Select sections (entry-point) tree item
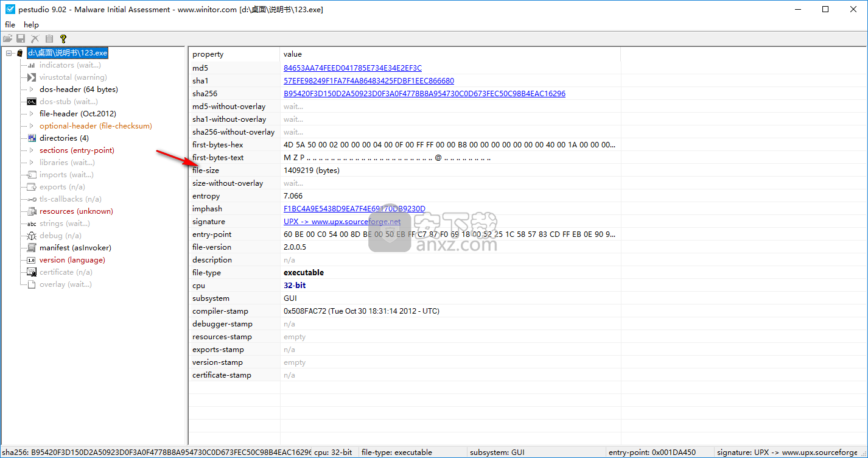This screenshot has width=868, height=458. click(x=77, y=150)
